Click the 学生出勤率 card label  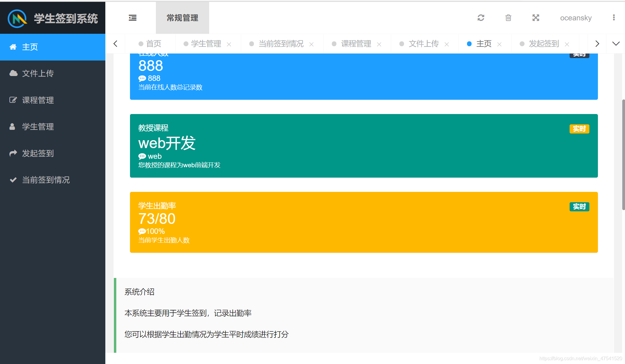point(157,206)
